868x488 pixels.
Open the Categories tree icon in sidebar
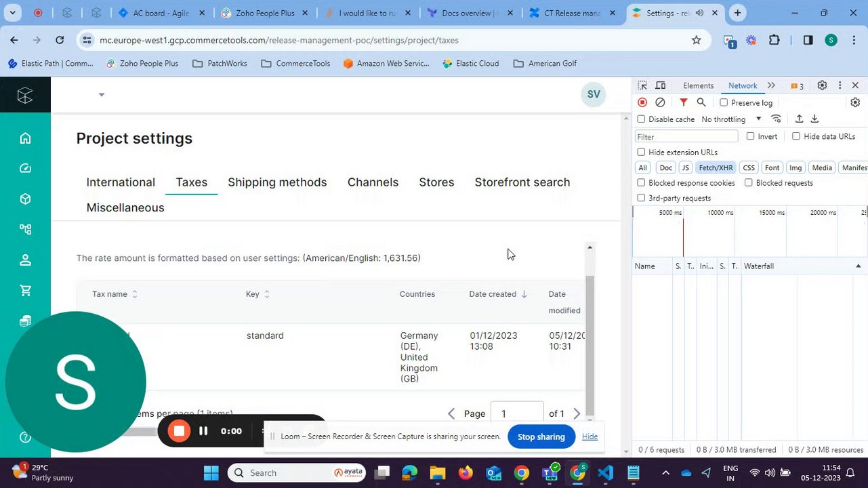point(25,230)
